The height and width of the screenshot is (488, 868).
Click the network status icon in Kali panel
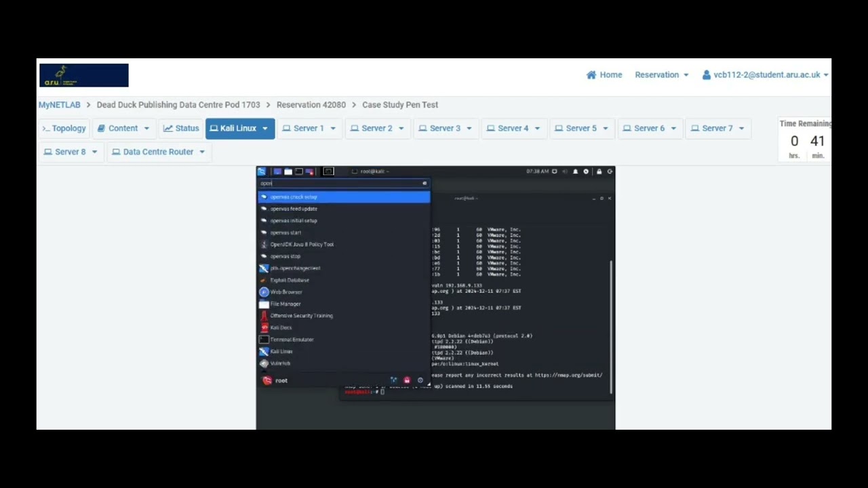(554, 171)
